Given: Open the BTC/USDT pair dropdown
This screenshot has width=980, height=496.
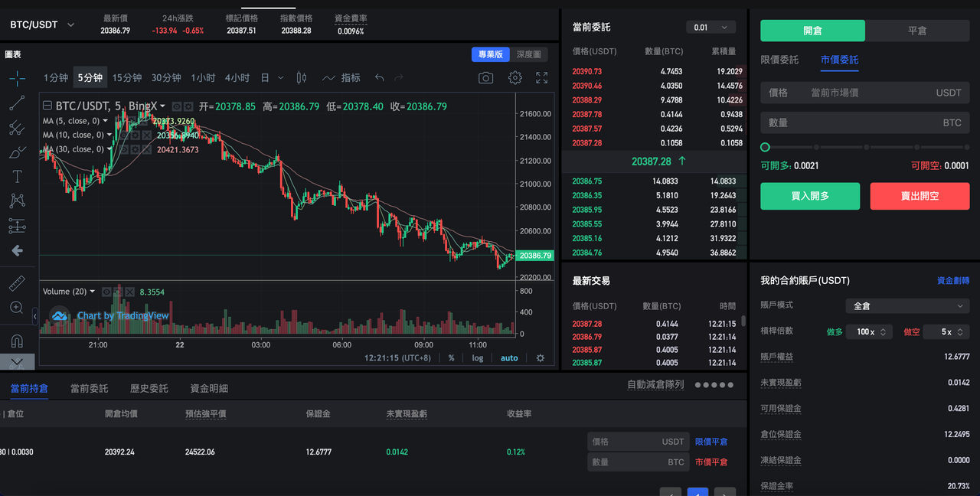Looking at the screenshot, I should (42, 24).
